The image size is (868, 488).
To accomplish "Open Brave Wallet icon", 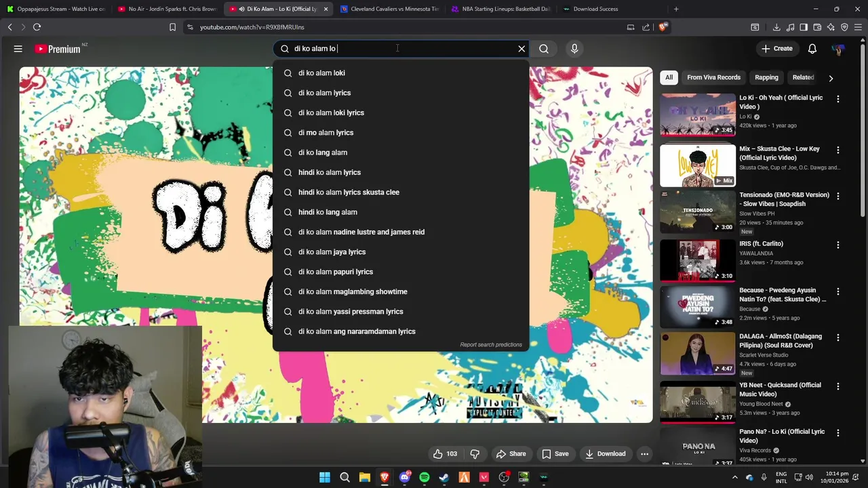I will click(x=817, y=27).
